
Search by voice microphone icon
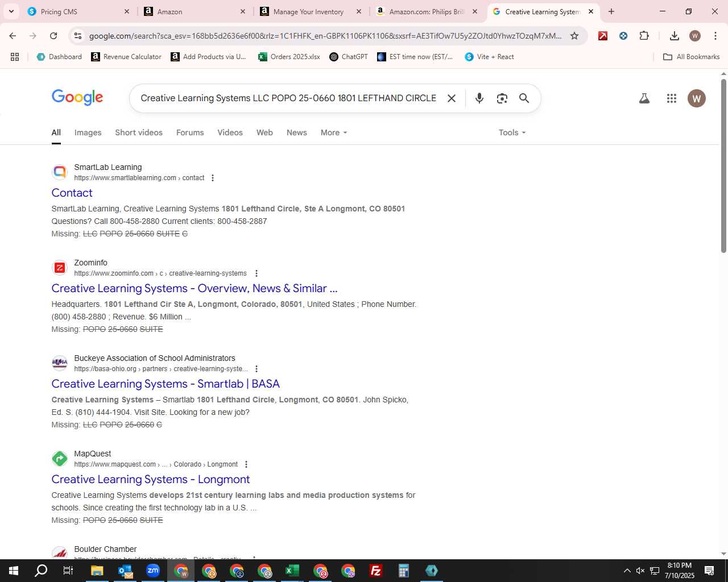pos(479,98)
